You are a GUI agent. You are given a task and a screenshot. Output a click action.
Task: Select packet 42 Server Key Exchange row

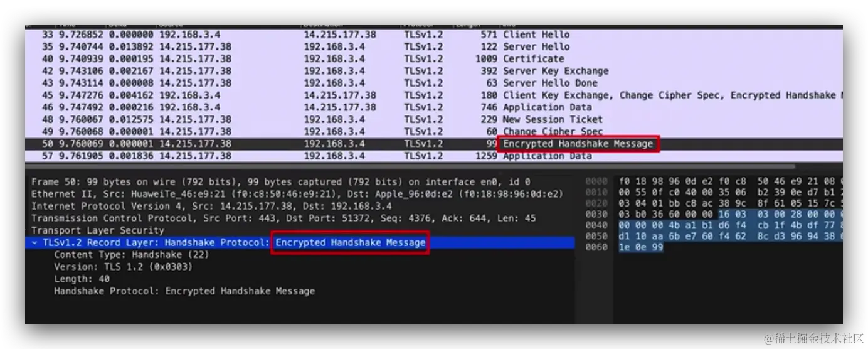[x=434, y=71]
